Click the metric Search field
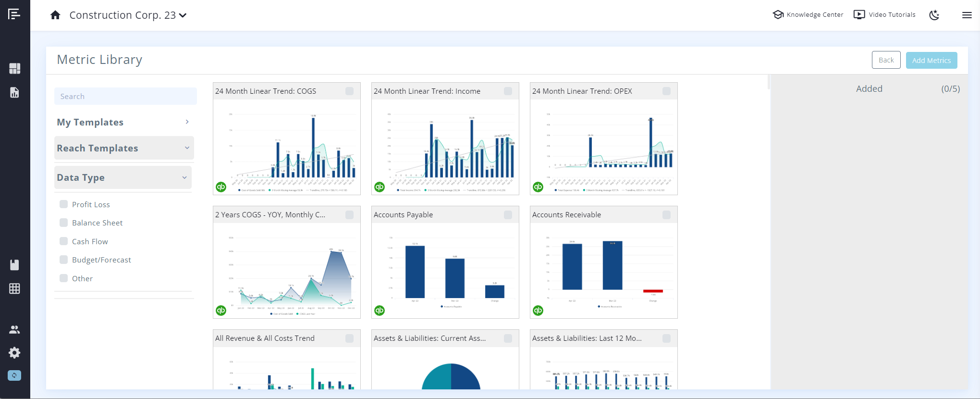The image size is (980, 399). pyautogui.click(x=125, y=96)
